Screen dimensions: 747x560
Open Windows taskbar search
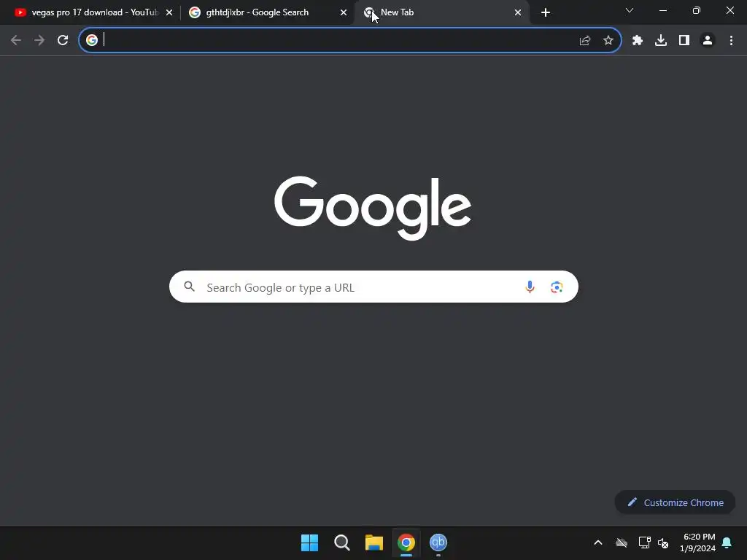[x=342, y=542]
